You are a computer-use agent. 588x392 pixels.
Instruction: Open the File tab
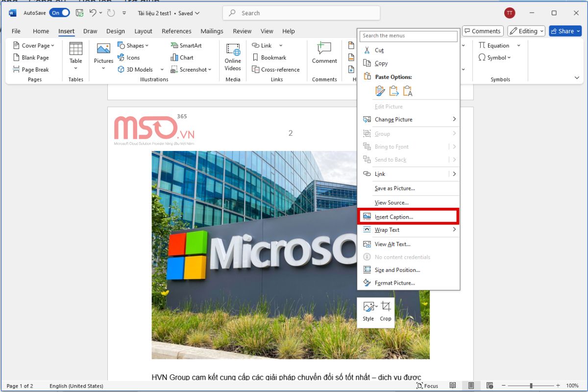coord(16,31)
